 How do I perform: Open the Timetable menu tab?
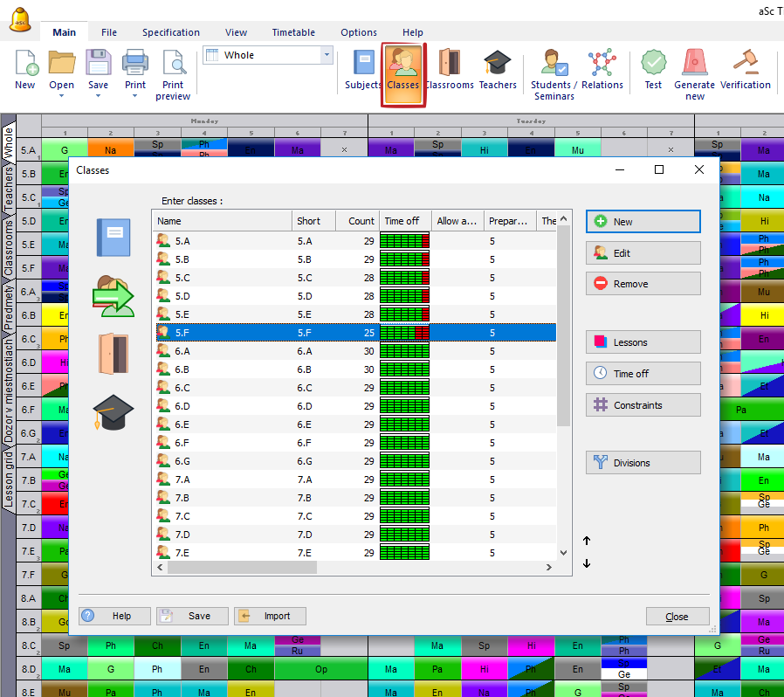pyautogui.click(x=293, y=32)
